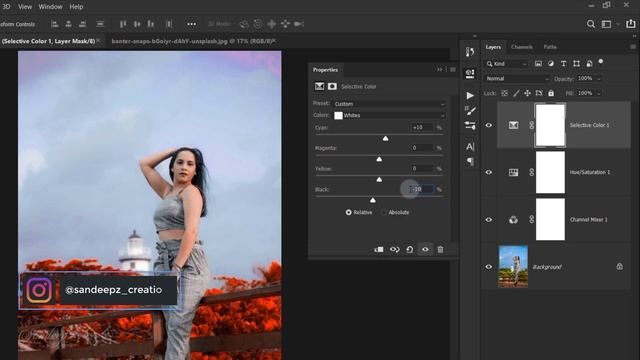Select the layer mask icon in Properties
This screenshot has height=360, width=640.
pyautogui.click(x=332, y=86)
